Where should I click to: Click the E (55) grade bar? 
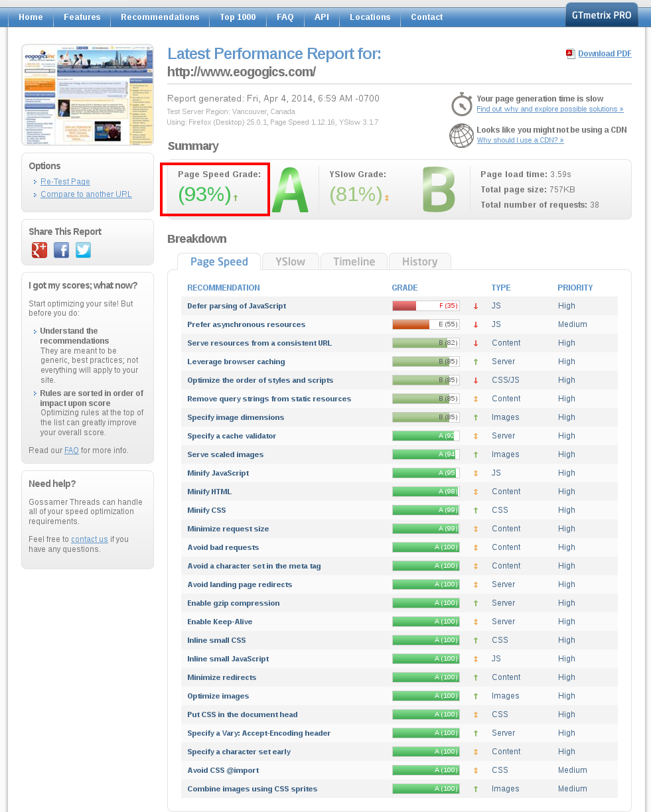click(425, 324)
